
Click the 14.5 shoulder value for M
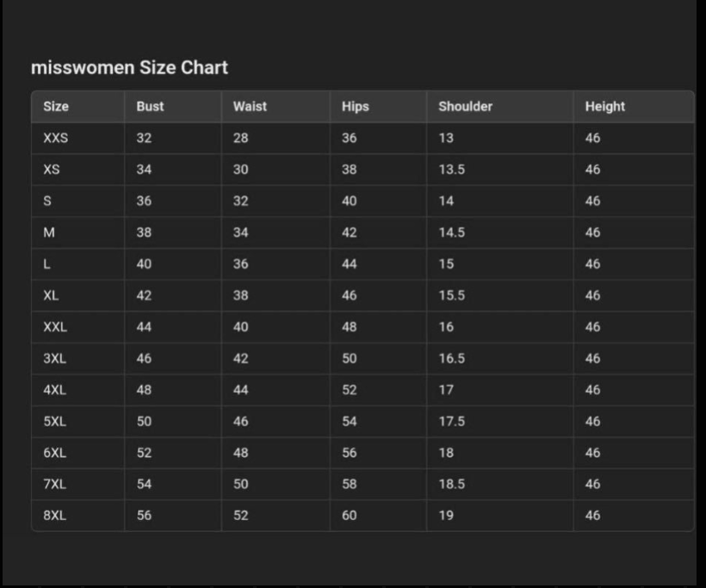[451, 232]
